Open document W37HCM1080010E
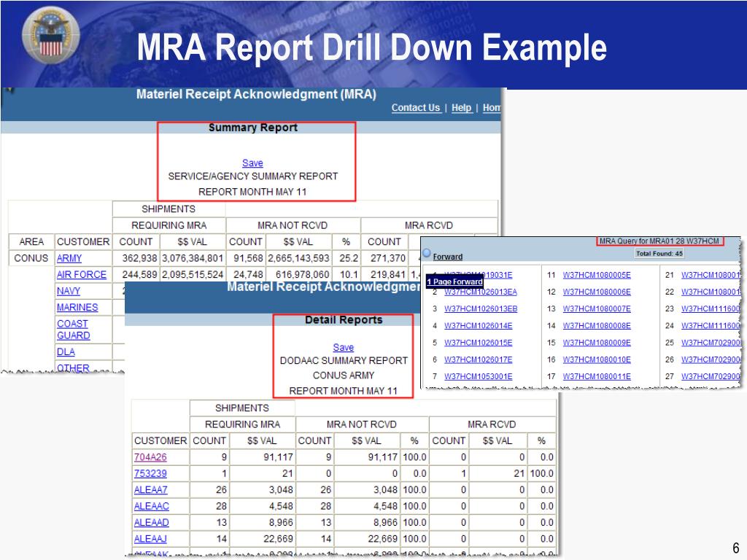The width and height of the screenshot is (747, 560). 597,359
